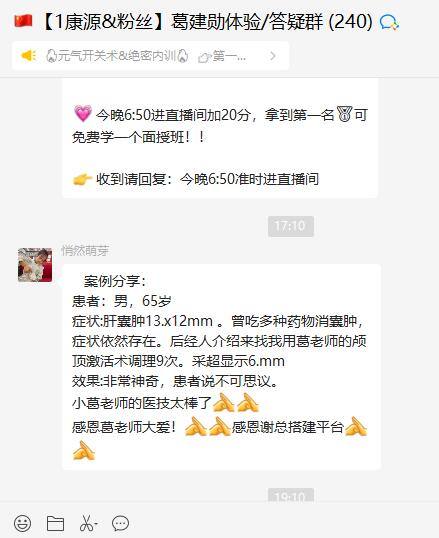Select the scissors screenshot tool
This screenshot has height=538, width=439.
click(x=86, y=524)
